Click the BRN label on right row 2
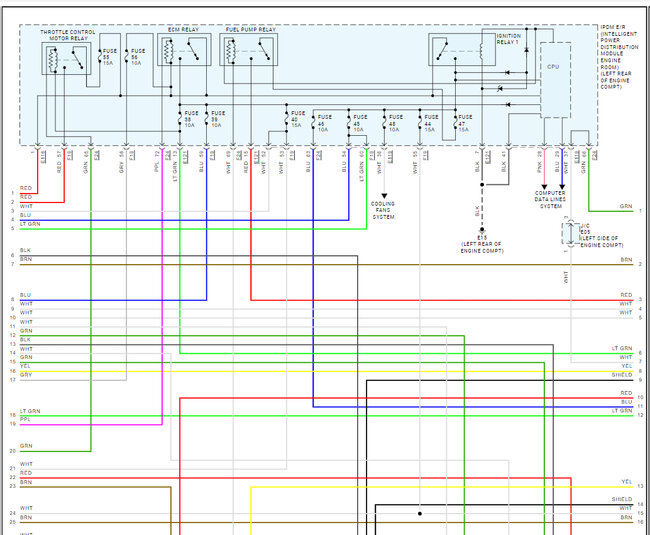 click(626, 260)
